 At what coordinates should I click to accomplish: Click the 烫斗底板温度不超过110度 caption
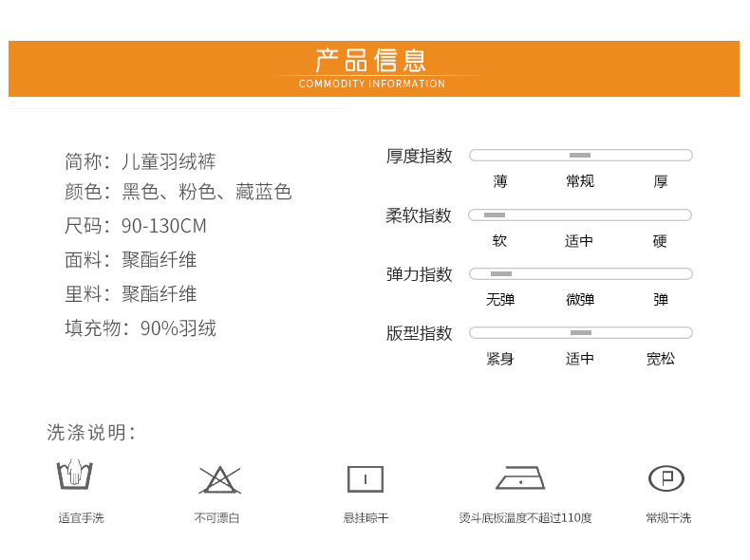tap(525, 518)
